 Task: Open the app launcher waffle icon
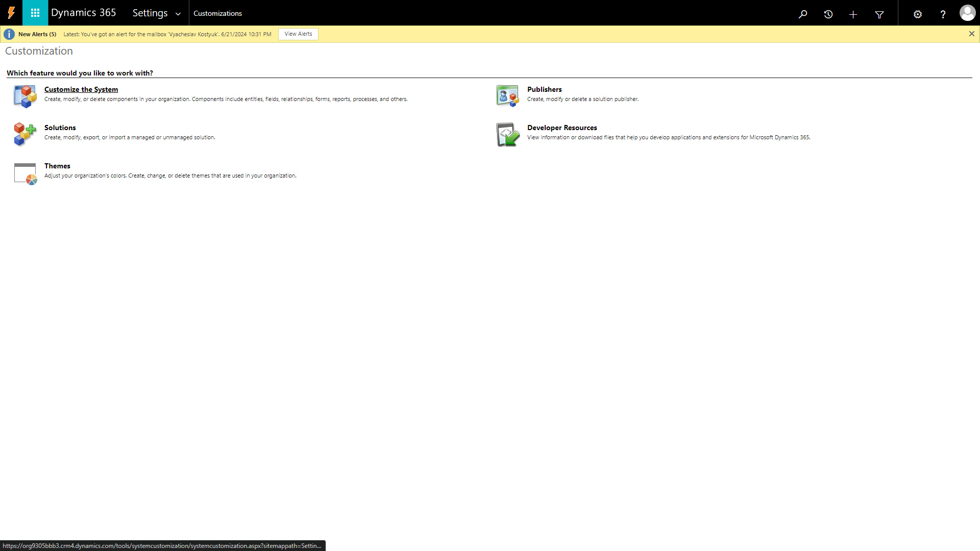[35, 13]
